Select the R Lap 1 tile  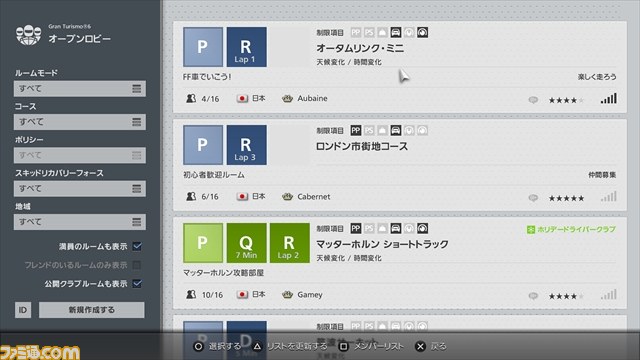coord(247,47)
